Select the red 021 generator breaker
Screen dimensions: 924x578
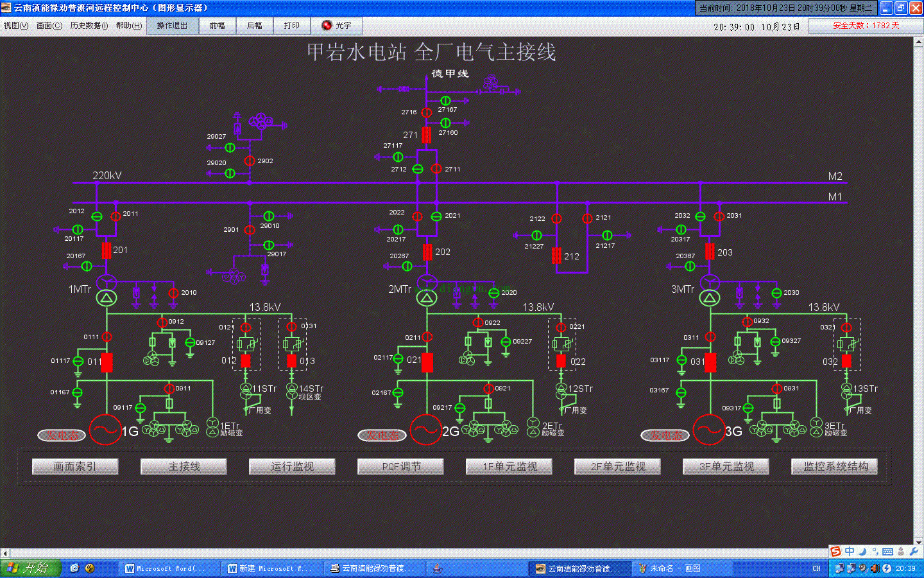427,362
